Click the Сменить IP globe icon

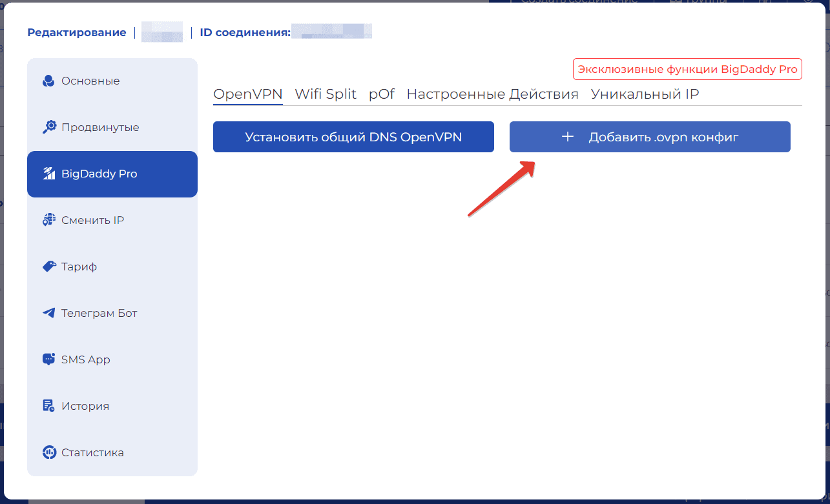pos(49,221)
